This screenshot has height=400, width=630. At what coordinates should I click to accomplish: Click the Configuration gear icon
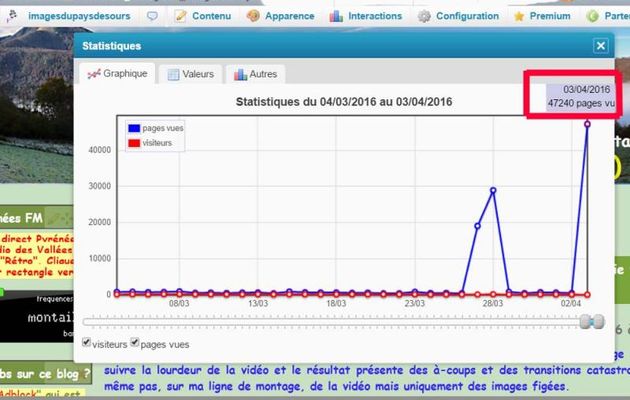click(x=425, y=16)
